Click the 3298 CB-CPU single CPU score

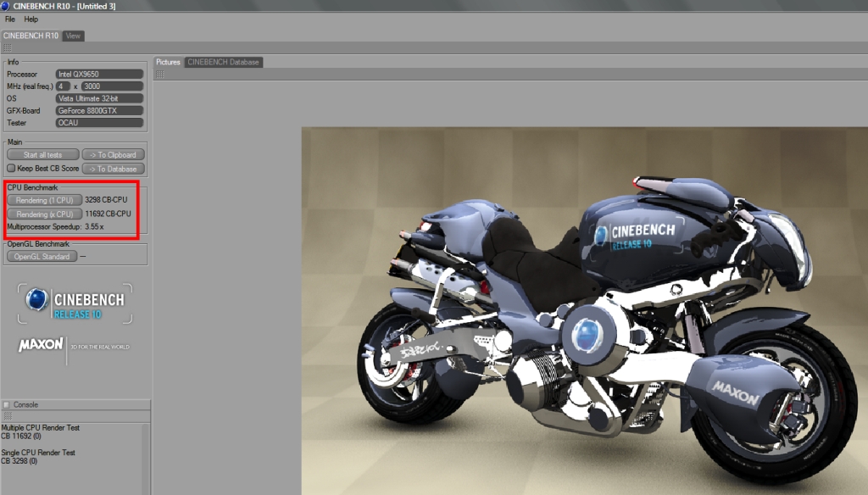point(106,200)
